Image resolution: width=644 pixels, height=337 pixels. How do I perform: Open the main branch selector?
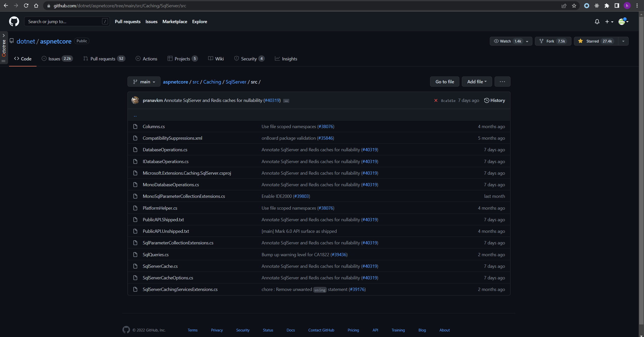pos(144,82)
